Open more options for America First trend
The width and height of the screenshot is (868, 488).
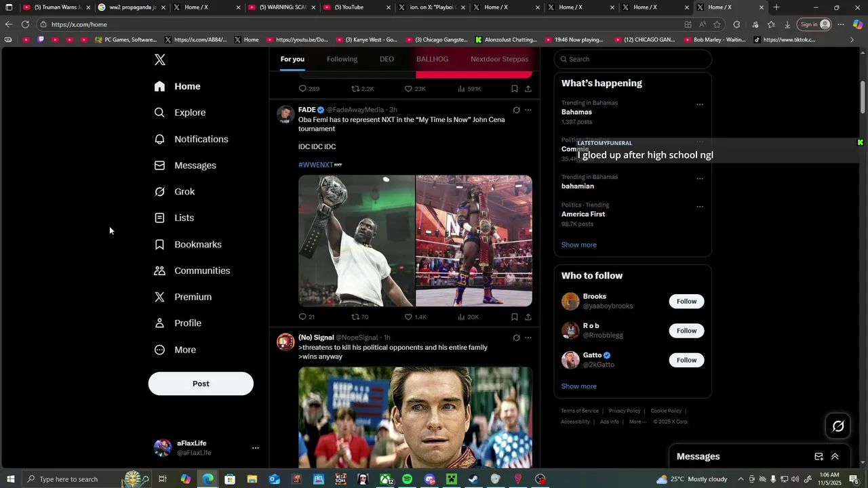(x=700, y=207)
